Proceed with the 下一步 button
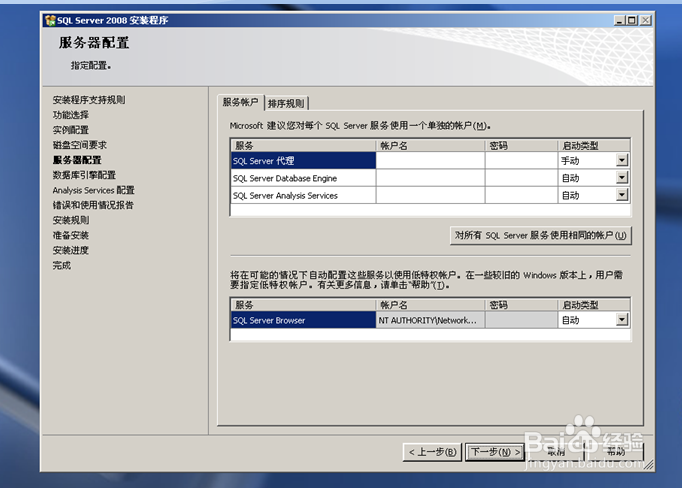Image resolution: width=682 pixels, height=488 pixels. (495, 452)
